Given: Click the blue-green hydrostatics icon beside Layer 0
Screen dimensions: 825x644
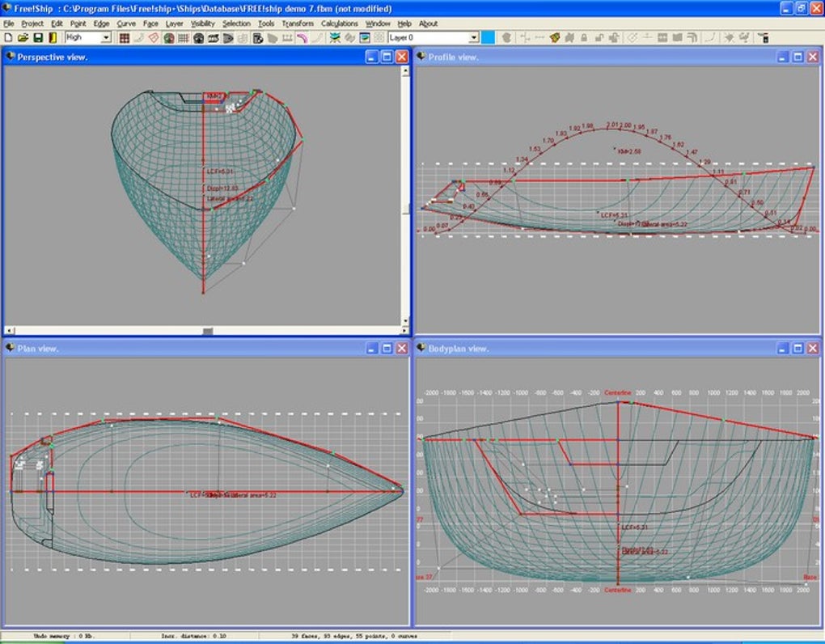Looking at the screenshot, I should coord(365,38).
